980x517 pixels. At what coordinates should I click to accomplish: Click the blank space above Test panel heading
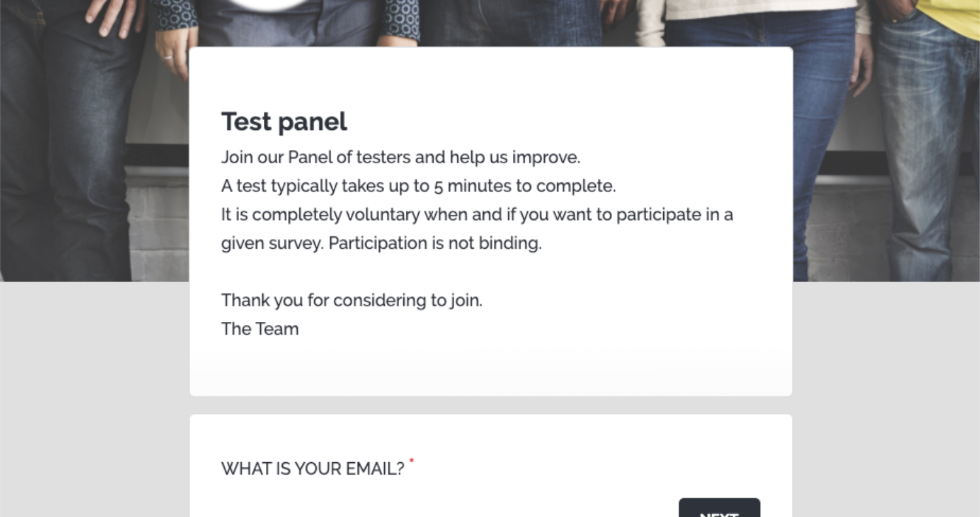(x=491, y=77)
